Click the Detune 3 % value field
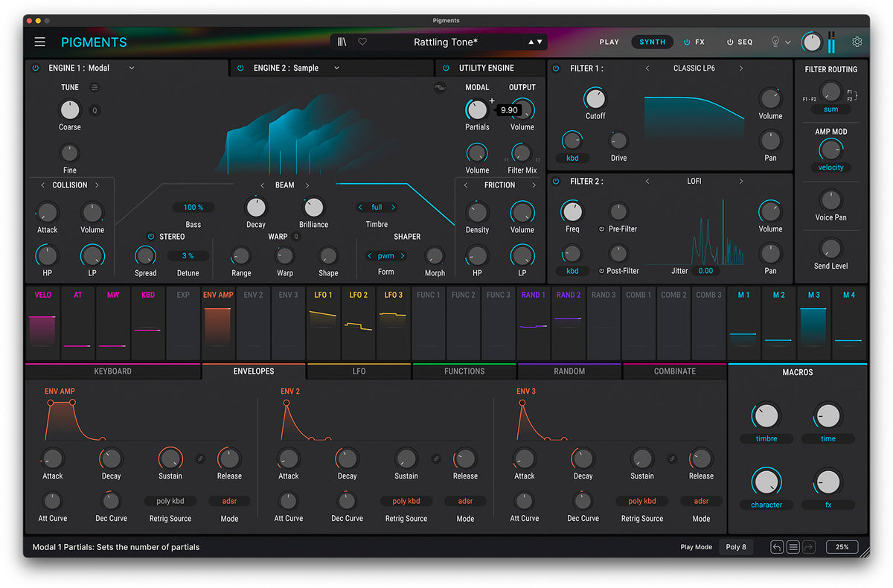Screen dimensions: 893x588 pyautogui.click(x=188, y=256)
